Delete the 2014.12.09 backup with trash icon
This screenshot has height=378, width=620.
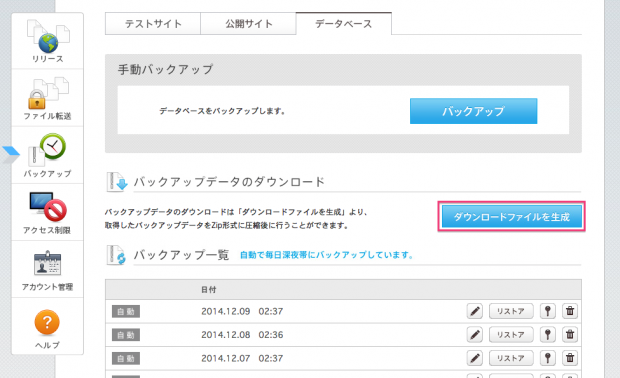pyautogui.click(x=570, y=311)
